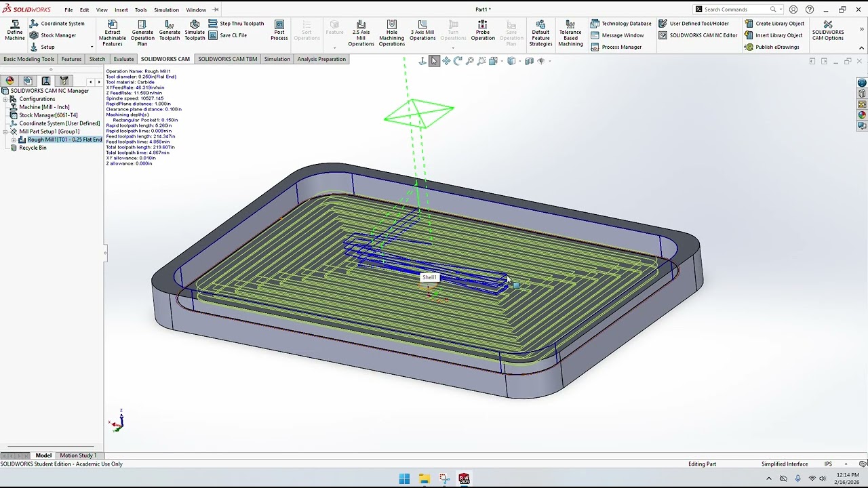Show the Message Window
The image size is (868, 488).
[x=617, y=35]
